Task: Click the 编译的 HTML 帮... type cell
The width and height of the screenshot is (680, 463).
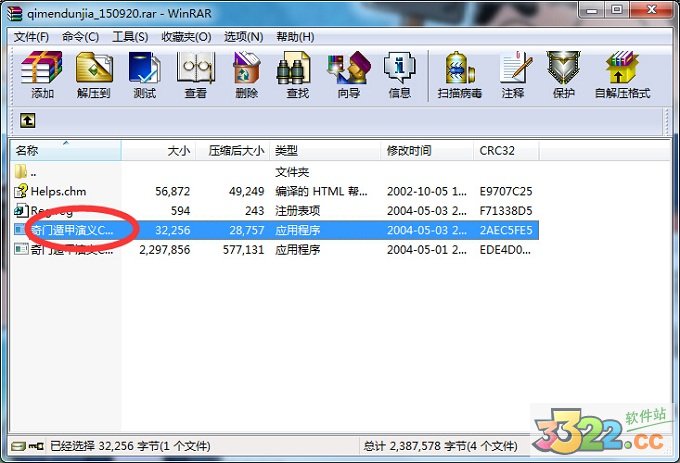Action: (x=321, y=191)
